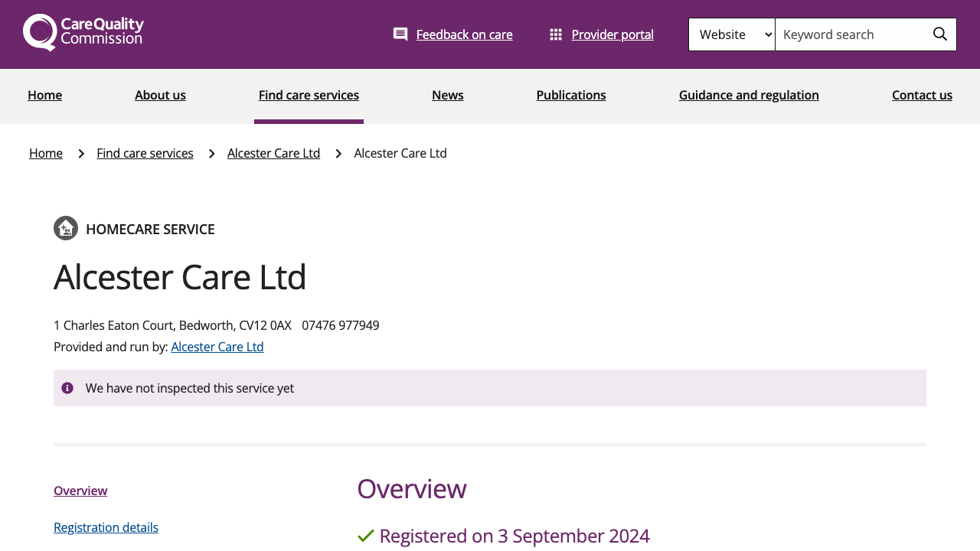
Task: Expand the chevron after Home breadcrumb
Action: [80, 152]
